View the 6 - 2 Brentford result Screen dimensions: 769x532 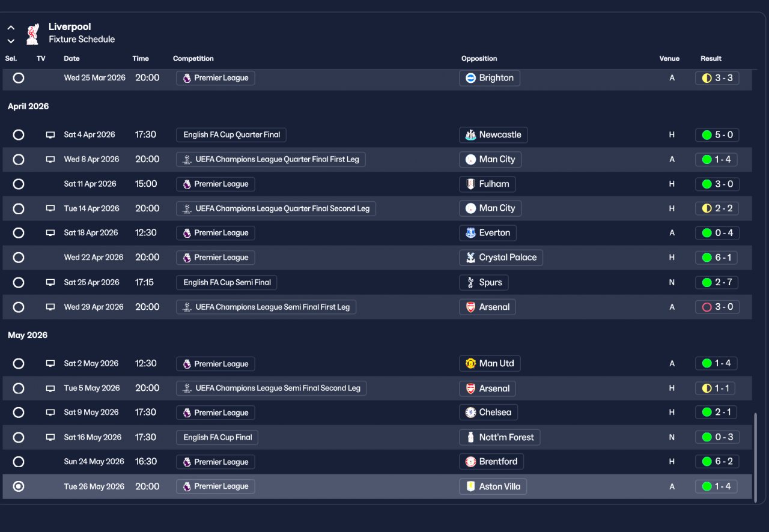click(717, 462)
